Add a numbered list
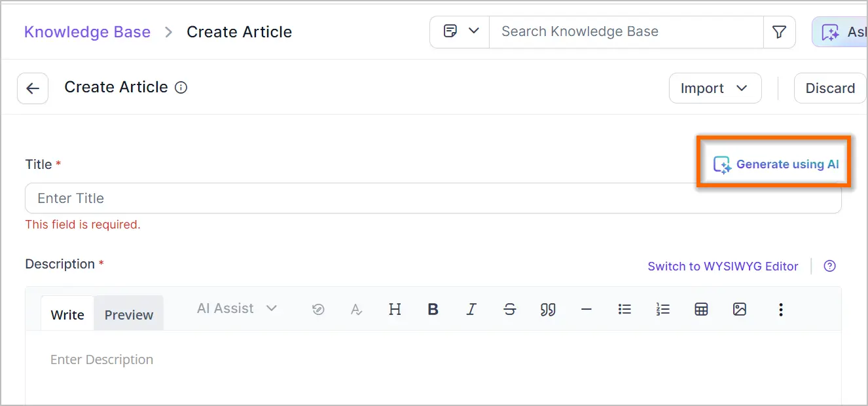Screen dimensions: 868x406 663,310
